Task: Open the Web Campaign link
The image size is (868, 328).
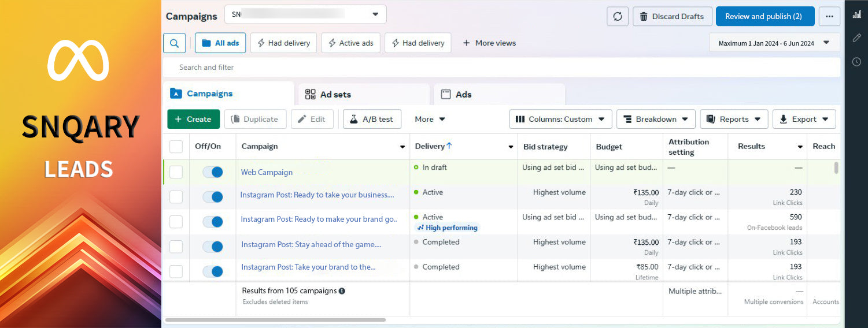Action: click(267, 172)
